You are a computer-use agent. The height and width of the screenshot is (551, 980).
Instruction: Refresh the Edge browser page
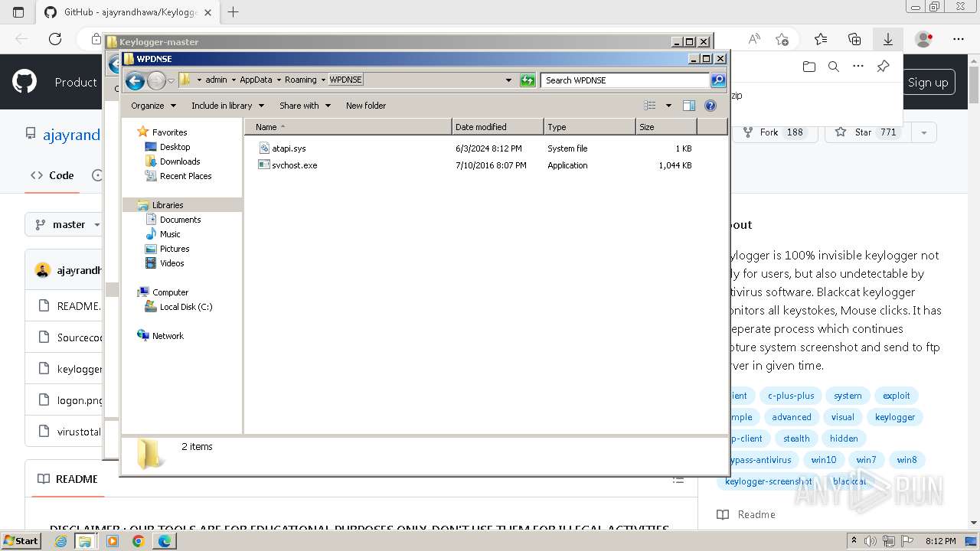click(x=54, y=39)
